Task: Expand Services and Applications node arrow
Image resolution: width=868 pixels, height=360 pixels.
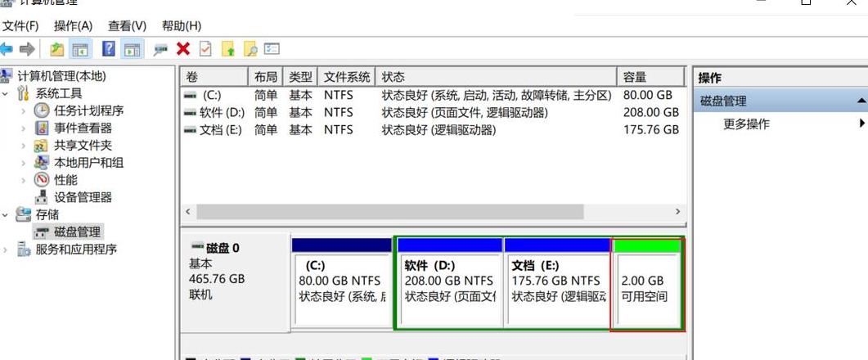Action: click(6, 250)
